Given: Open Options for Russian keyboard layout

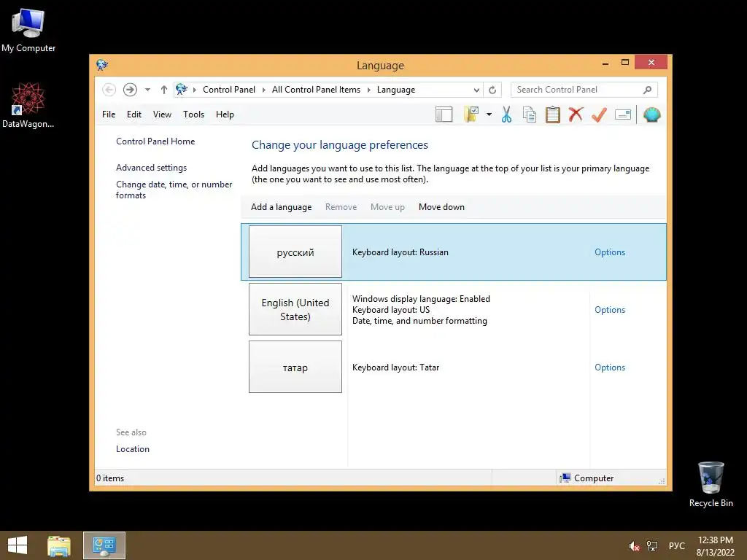Looking at the screenshot, I should pyautogui.click(x=609, y=252).
